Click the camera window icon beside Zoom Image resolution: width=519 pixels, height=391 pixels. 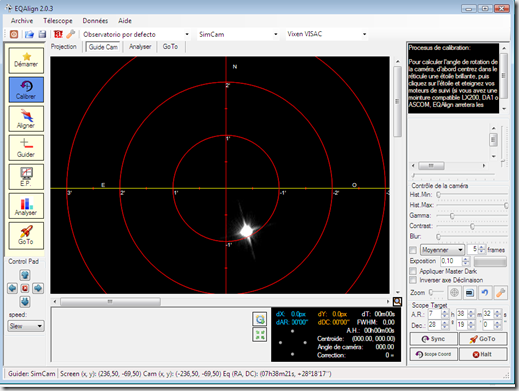(x=470, y=293)
